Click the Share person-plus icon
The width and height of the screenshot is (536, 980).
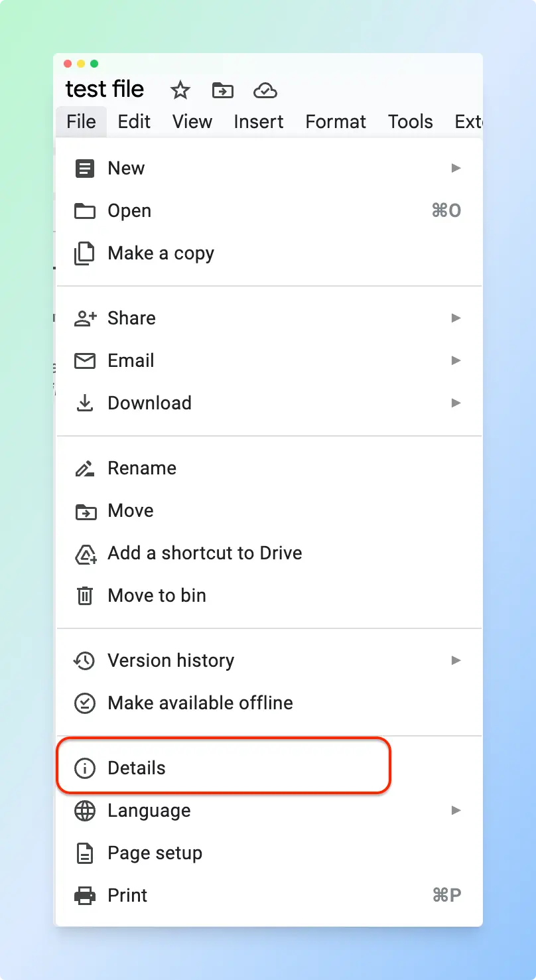(85, 318)
